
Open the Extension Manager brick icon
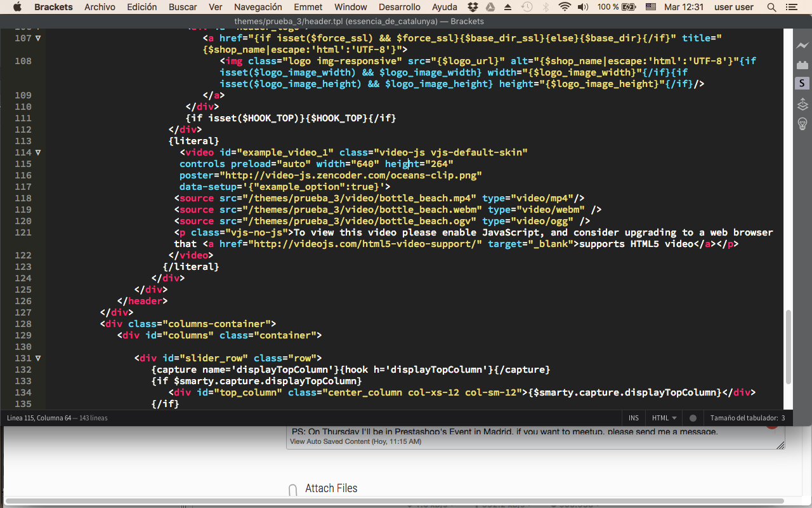802,65
